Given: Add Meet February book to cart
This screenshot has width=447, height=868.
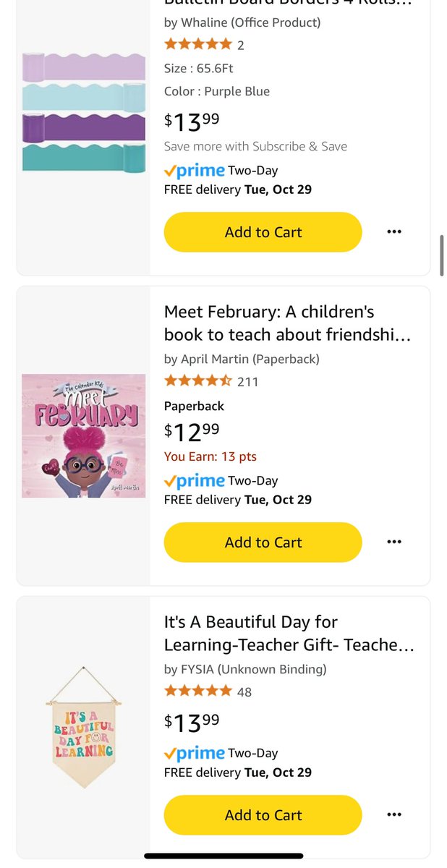Looking at the screenshot, I should tap(263, 542).
